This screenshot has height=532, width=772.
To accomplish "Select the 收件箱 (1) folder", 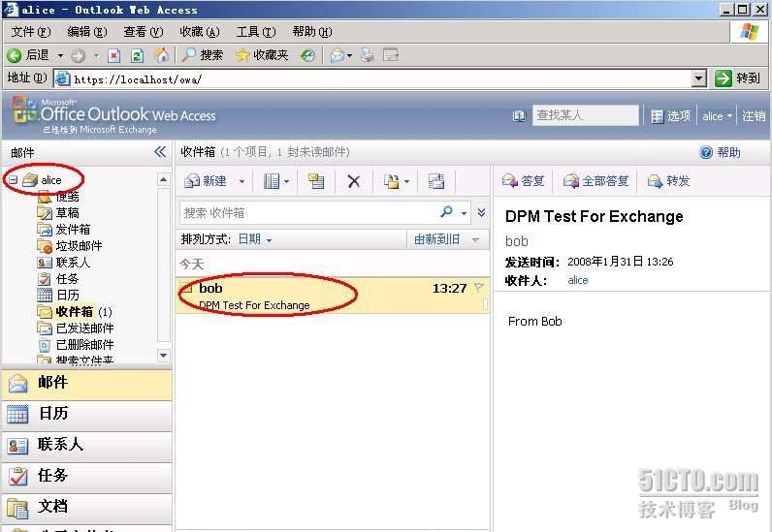I will [83, 311].
